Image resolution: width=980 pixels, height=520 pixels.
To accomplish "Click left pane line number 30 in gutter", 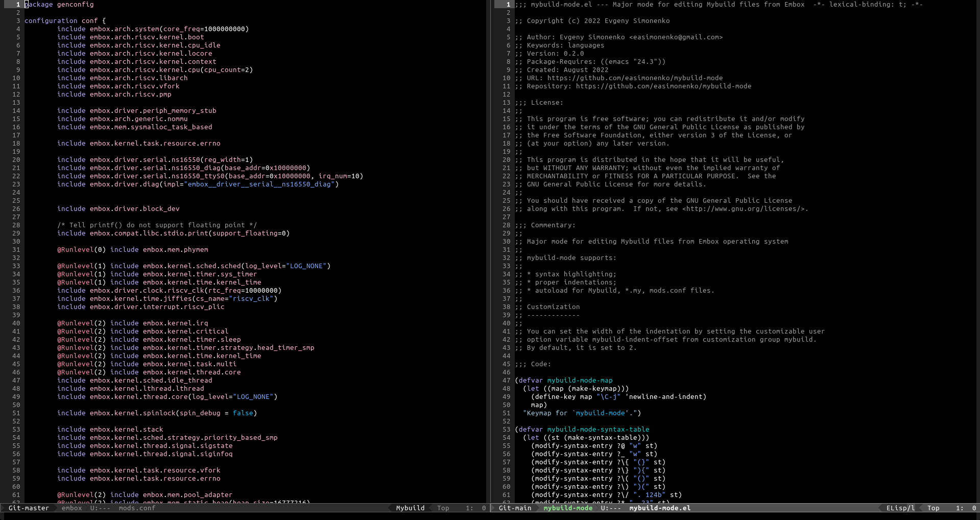I will pos(16,242).
